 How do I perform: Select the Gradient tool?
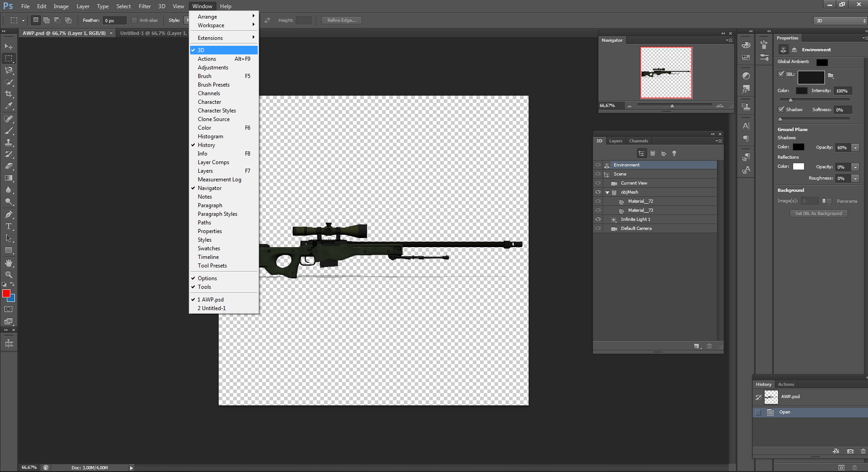9,178
